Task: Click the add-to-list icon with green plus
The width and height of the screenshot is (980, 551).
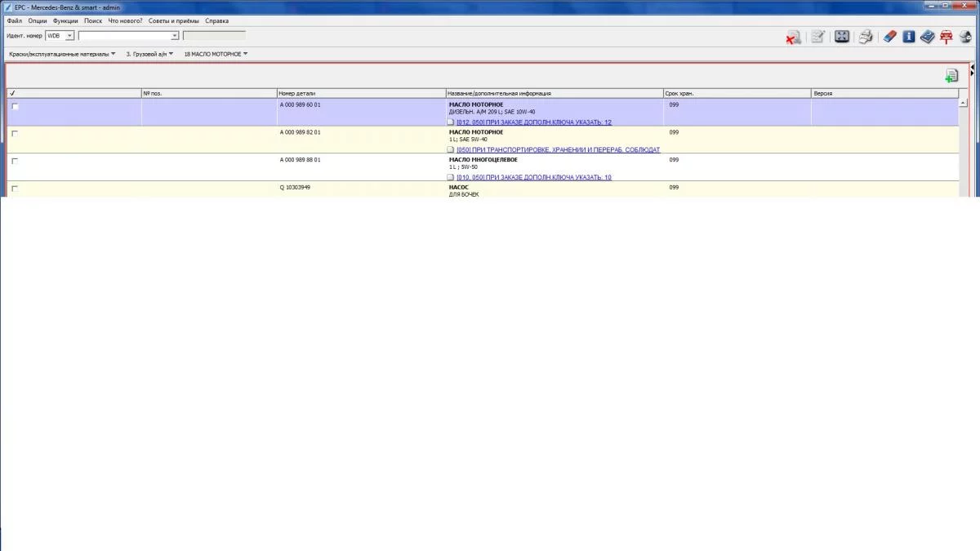Action: [x=951, y=76]
